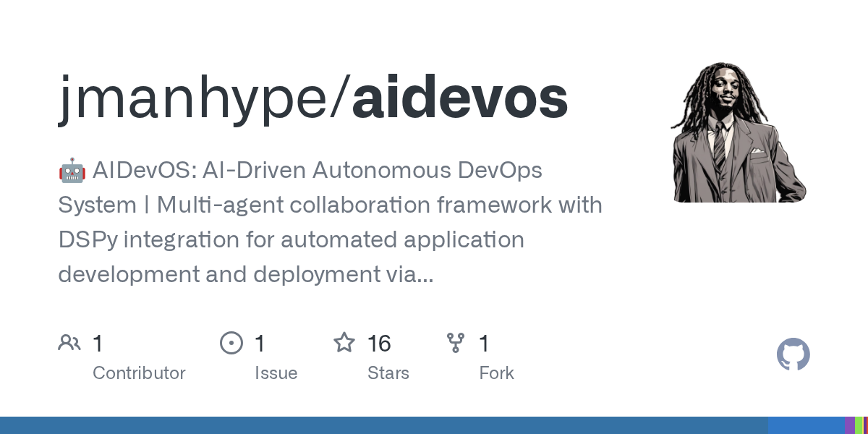Screen dimensions: 868x434
Task: Click the robot emoji in description
Action: [x=72, y=171]
